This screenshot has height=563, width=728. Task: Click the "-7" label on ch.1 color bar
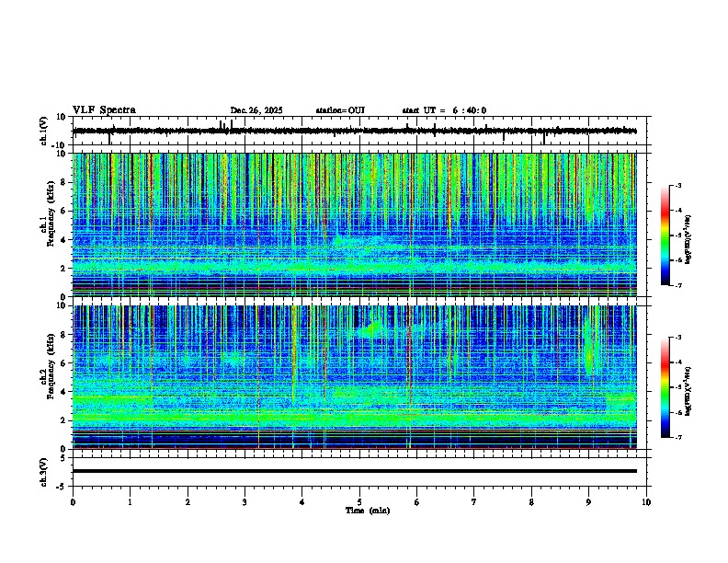[x=677, y=285]
